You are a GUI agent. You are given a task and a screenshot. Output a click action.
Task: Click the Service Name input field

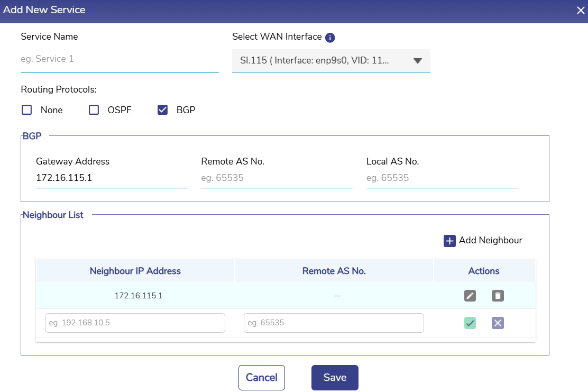pos(120,59)
